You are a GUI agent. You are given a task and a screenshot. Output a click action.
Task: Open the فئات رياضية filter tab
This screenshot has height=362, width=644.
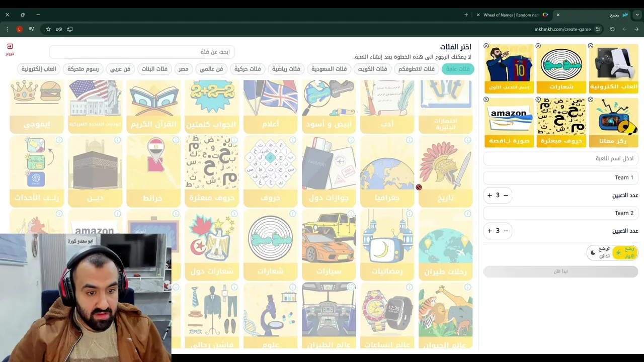pos(286,69)
